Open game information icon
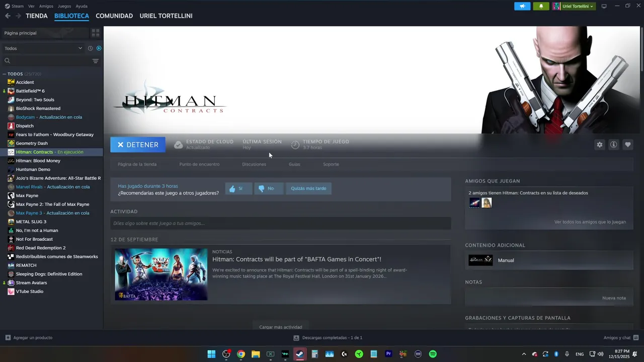This screenshot has height=362, width=644. coord(613,145)
